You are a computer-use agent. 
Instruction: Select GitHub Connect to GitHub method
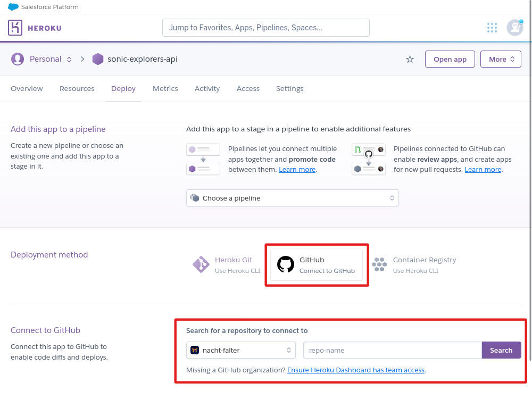tap(316, 265)
